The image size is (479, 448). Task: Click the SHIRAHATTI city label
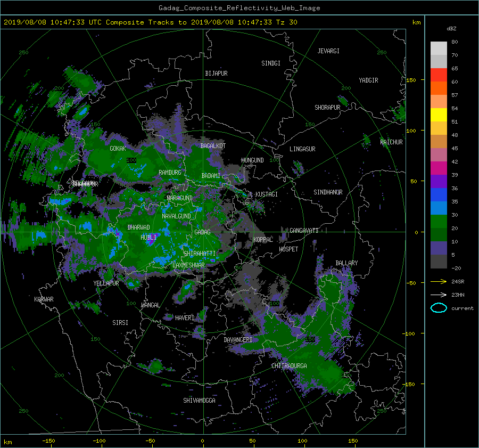coord(200,254)
